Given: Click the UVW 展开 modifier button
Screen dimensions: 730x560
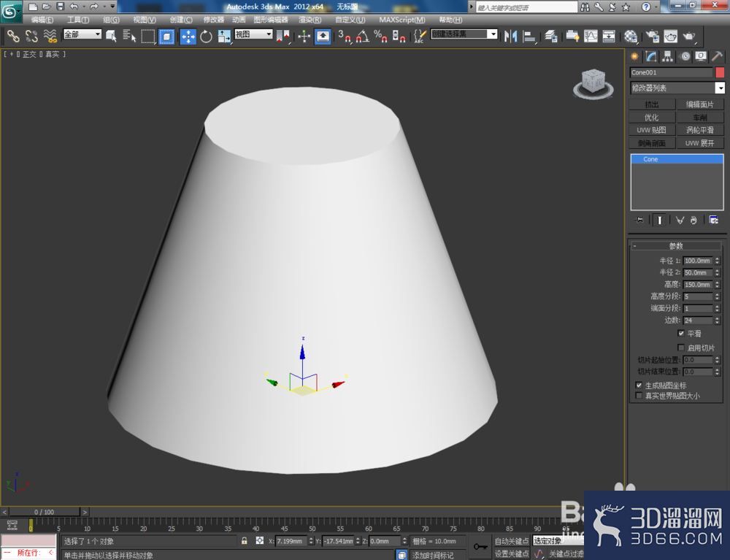Looking at the screenshot, I should (x=700, y=143).
